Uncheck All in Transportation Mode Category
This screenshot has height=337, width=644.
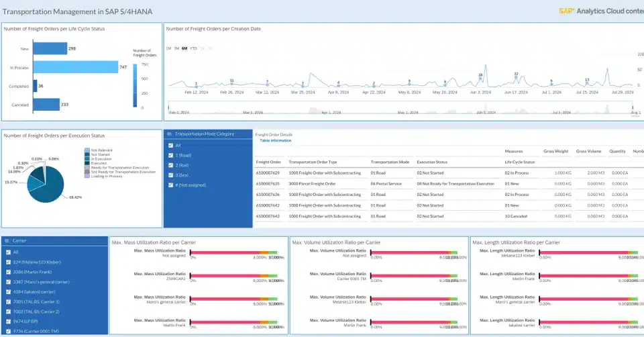(170, 146)
